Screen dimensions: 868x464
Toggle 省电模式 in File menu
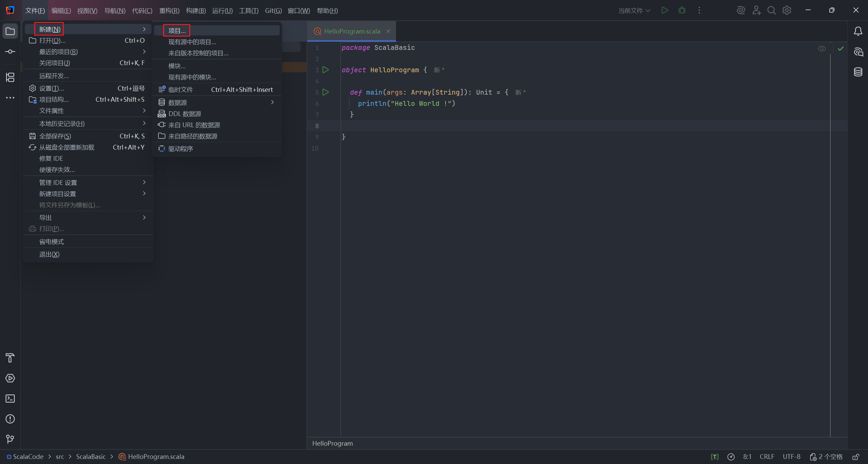(x=52, y=241)
